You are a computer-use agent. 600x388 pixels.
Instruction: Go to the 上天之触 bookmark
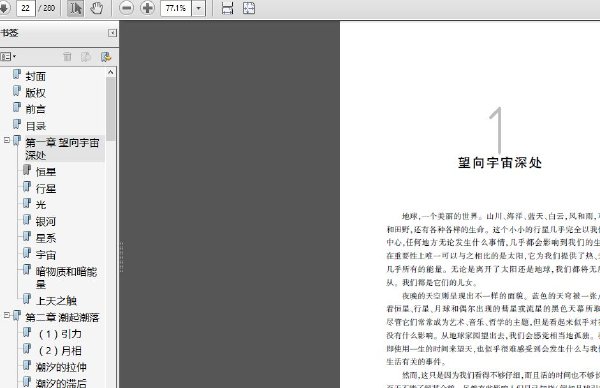tap(56, 301)
